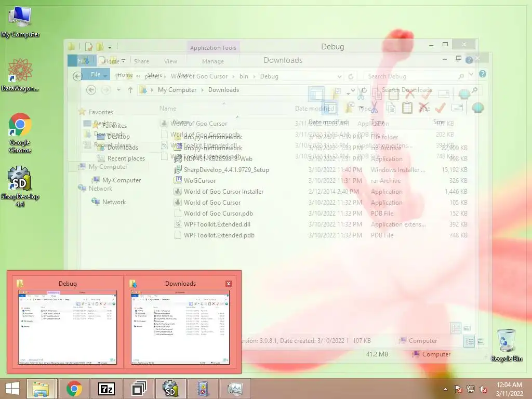Screen dimensions: 532x399
Task: Click the File Explorer taskbar button
Action: coord(41,389)
